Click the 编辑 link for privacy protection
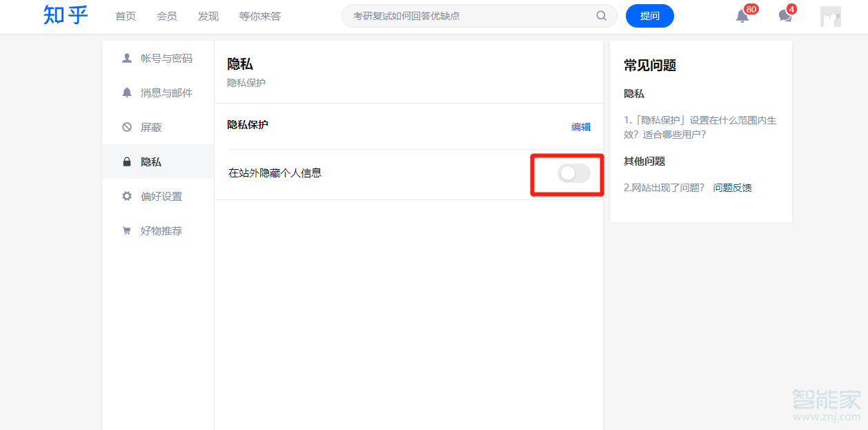 582,127
